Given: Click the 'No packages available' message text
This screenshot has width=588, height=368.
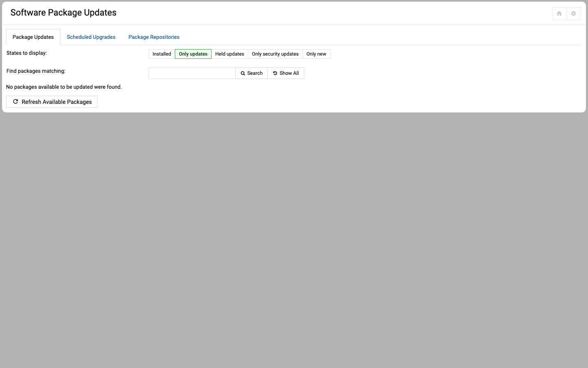Looking at the screenshot, I should (x=64, y=87).
